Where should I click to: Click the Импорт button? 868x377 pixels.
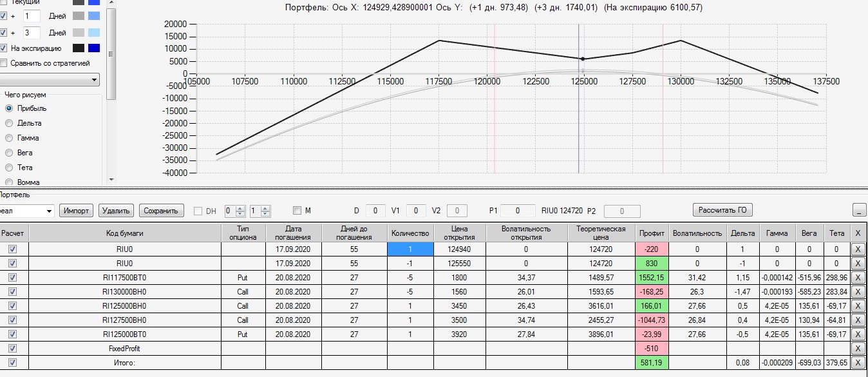click(77, 211)
